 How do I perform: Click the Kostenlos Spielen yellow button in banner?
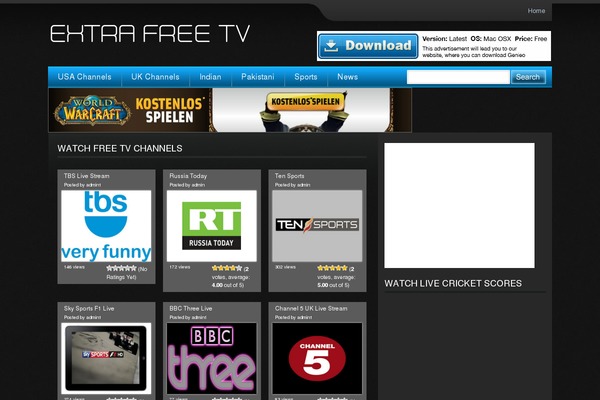[x=305, y=102]
